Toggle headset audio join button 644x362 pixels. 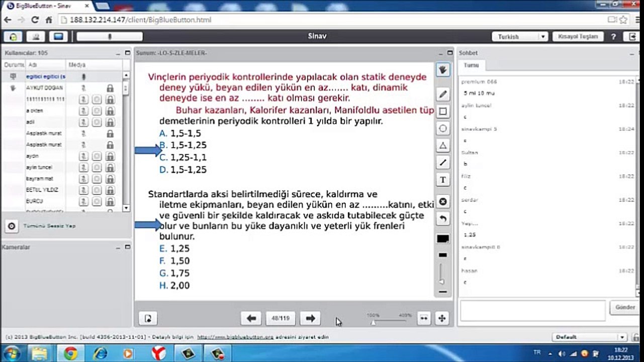coord(13,36)
